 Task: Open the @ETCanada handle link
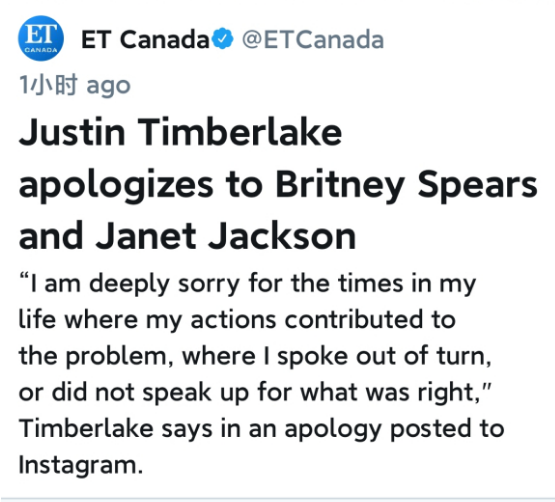click(313, 39)
